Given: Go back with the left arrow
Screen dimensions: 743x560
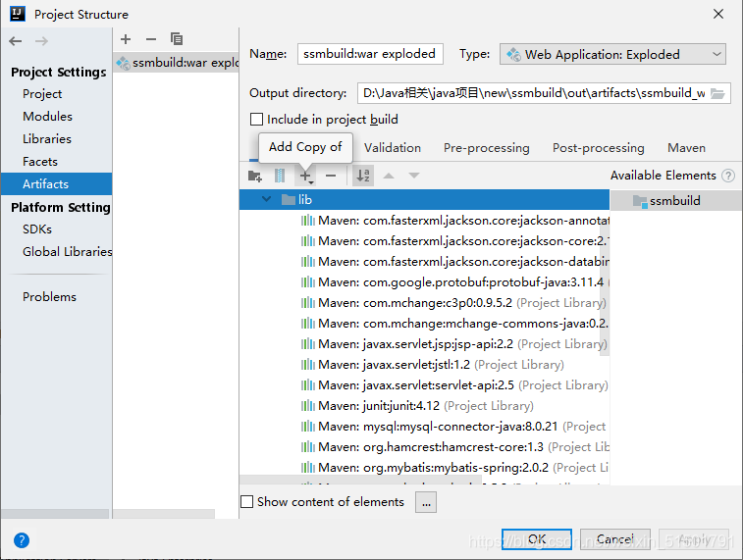Looking at the screenshot, I should (16, 41).
